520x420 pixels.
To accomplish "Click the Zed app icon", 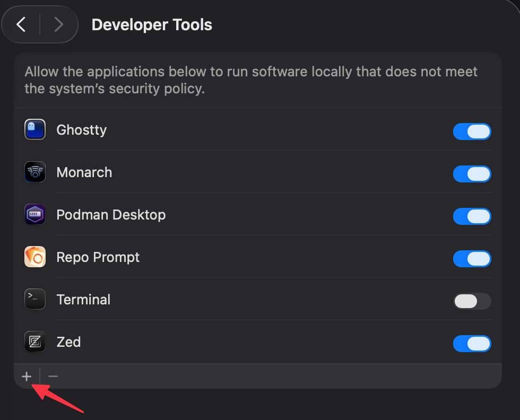I will [x=35, y=342].
